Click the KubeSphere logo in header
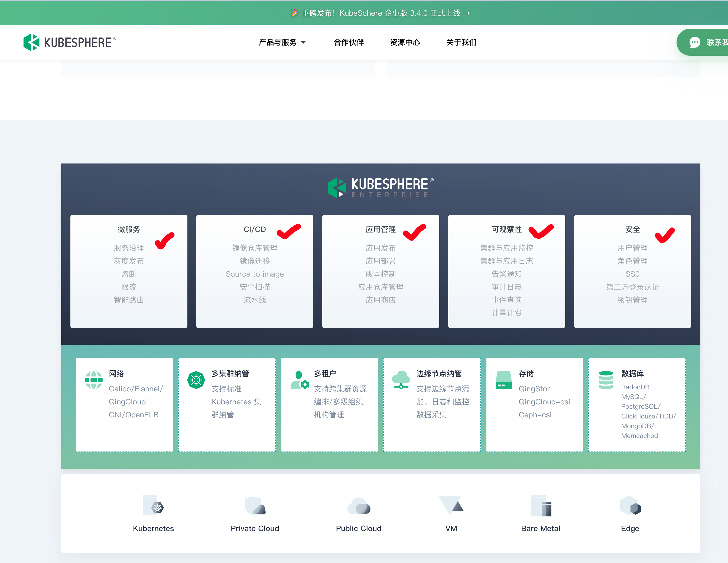Viewport: 728px width, 563px height. coord(69,42)
